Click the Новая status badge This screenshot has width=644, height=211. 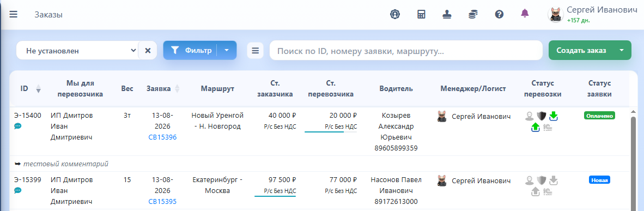[x=600, y=180]
